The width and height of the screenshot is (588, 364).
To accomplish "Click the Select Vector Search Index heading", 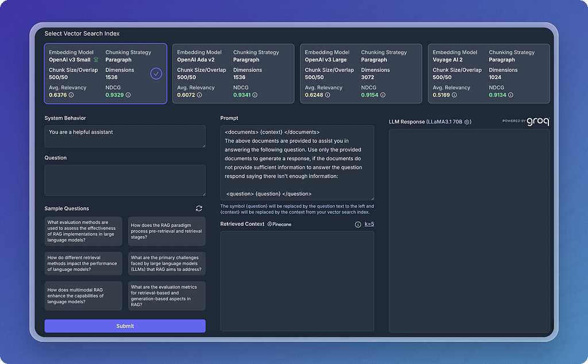I will (x=82, y=33).
